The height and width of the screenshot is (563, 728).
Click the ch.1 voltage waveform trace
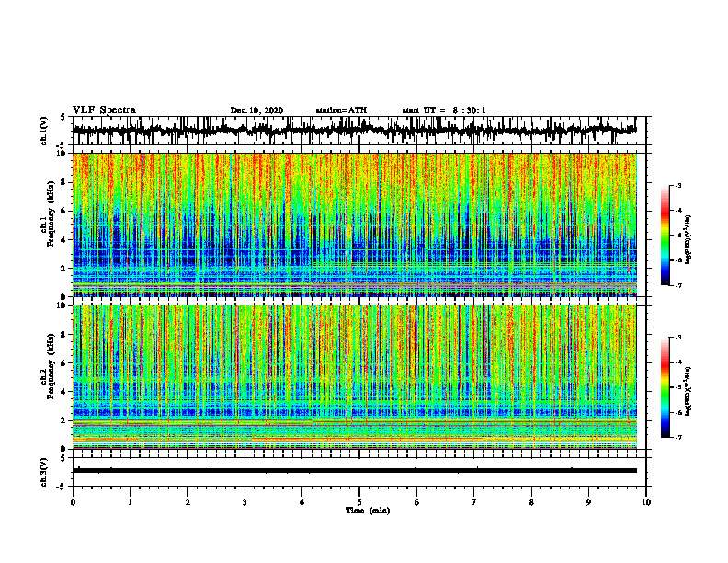pos(354,131)
